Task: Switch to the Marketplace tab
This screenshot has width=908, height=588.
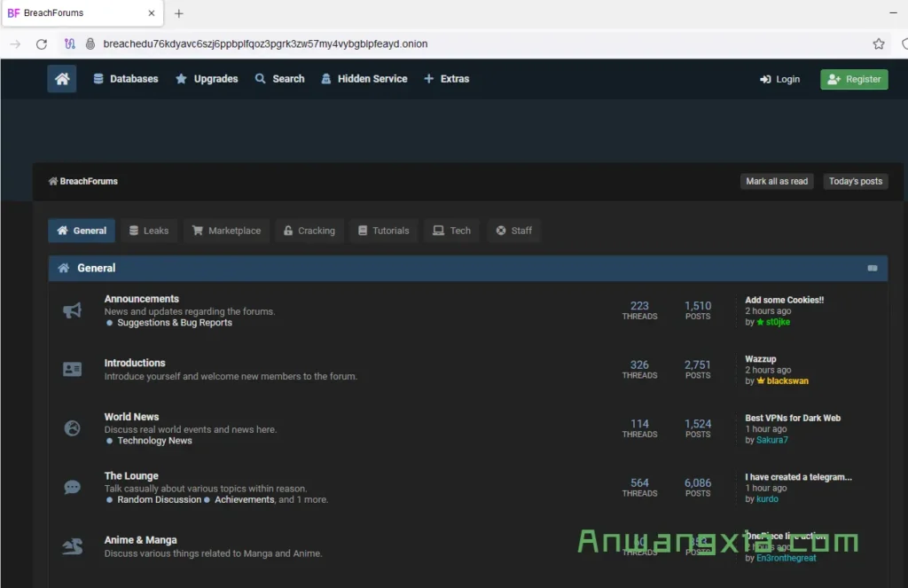Action: (x=226, y=231)
